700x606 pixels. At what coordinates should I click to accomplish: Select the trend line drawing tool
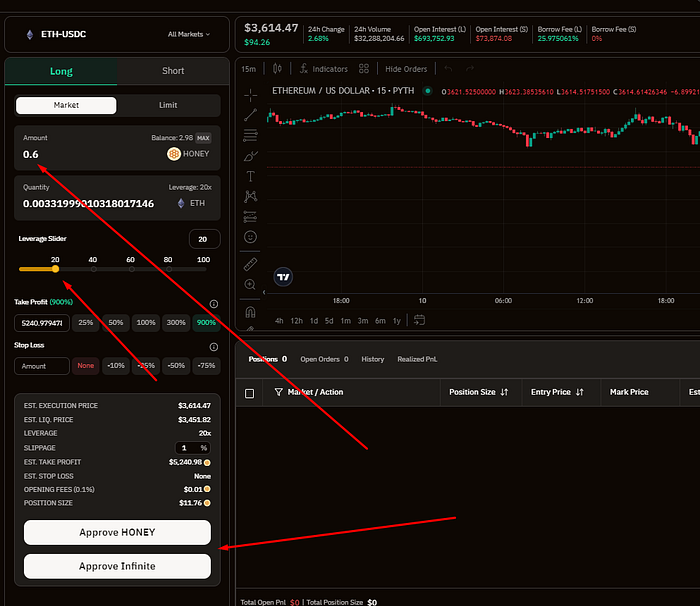(x=250, y=115)
